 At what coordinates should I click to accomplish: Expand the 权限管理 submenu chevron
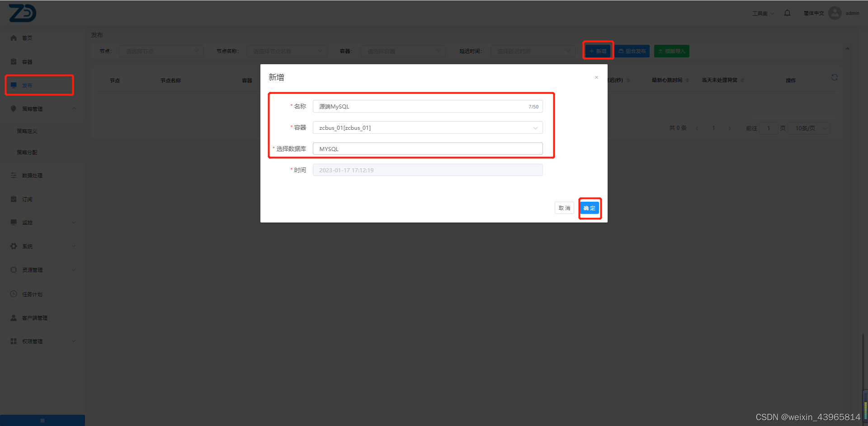pyautogui.click(x=74, y=341)
